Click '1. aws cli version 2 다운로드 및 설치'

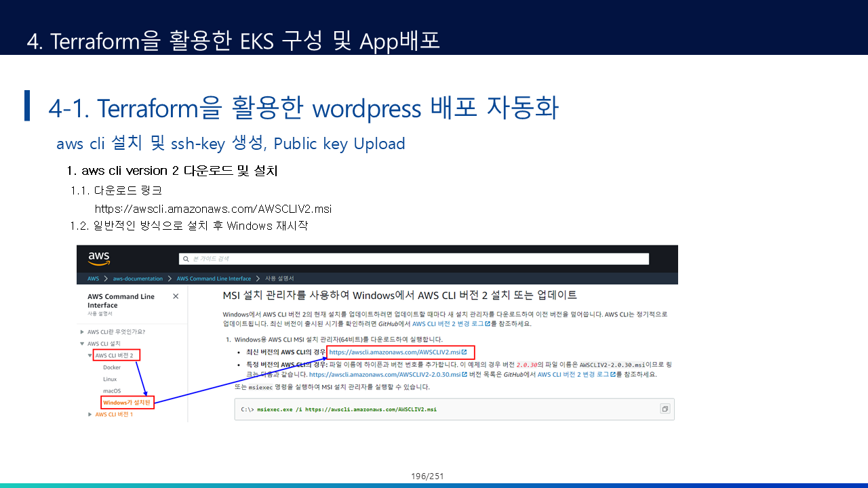pyautogui.click(x=172, y=171)
